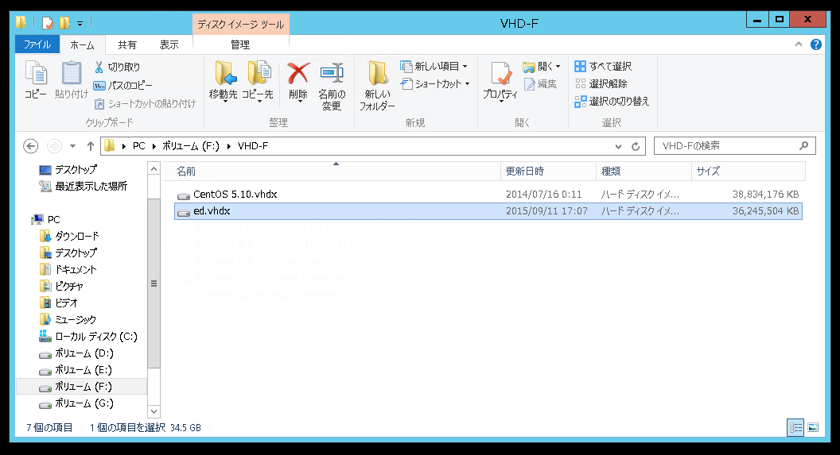Open Downloads (ダウンロード) folder
This screenshot has width=840, height=455.
click(70, 236)
